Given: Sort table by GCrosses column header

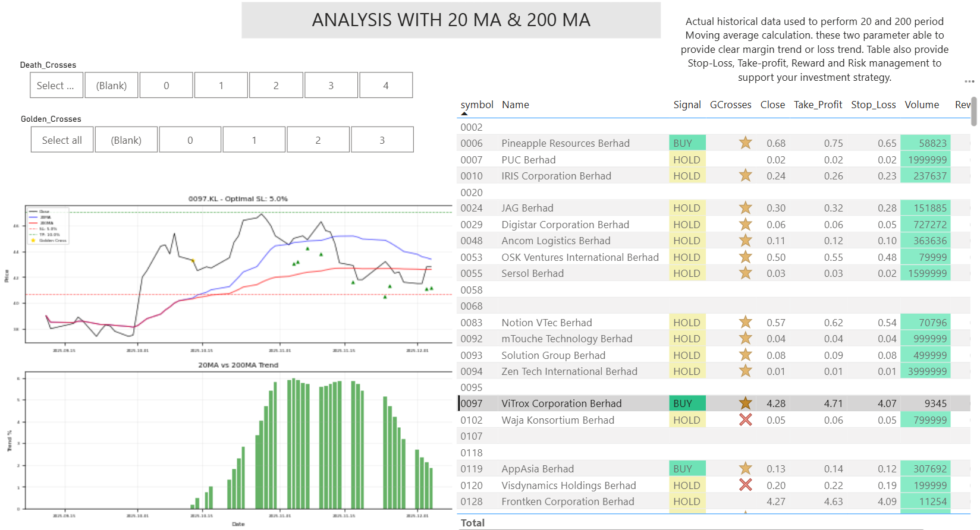Looking at the screenshot, I should coord(730,105).
